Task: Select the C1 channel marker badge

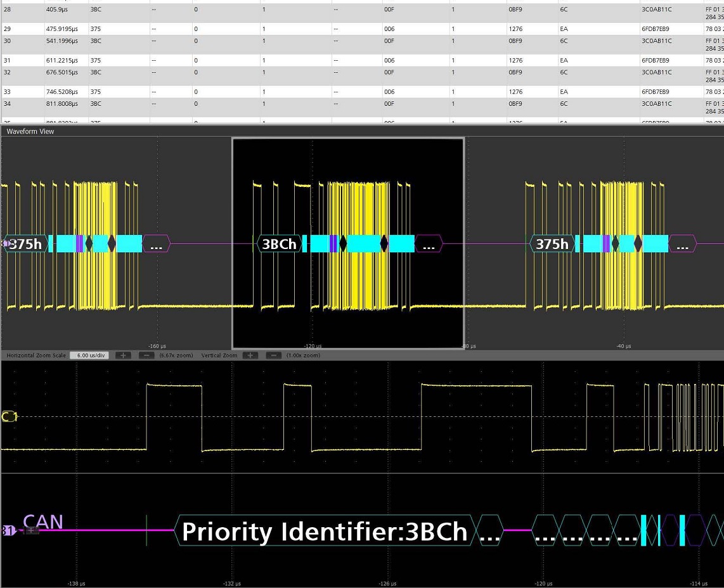Action: pos(8,416)
